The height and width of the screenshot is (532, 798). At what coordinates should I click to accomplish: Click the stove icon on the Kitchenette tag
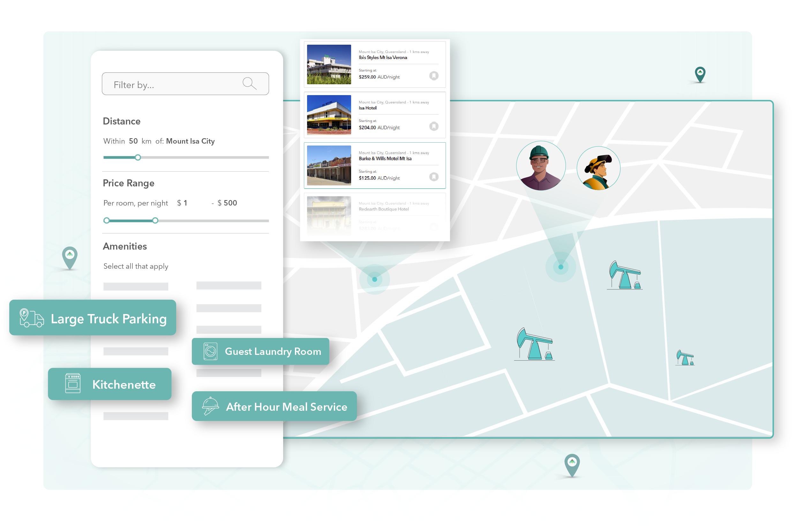click(73, 384)
